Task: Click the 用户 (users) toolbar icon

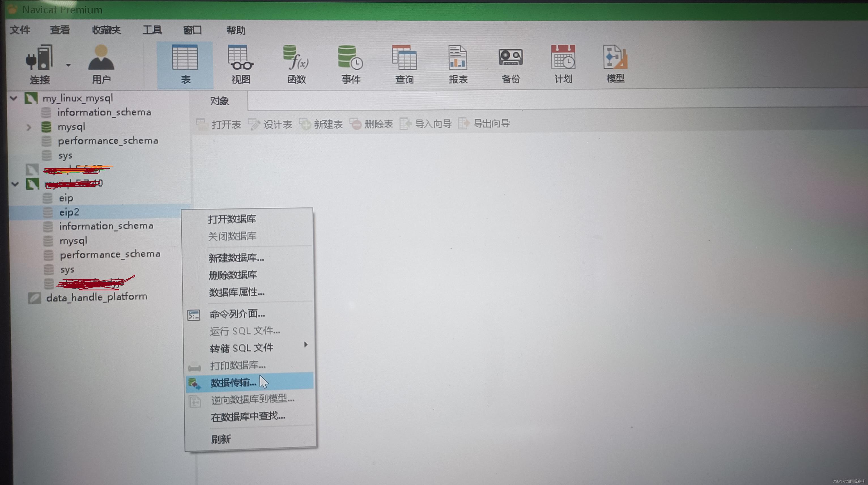Action: pos(101,62)
